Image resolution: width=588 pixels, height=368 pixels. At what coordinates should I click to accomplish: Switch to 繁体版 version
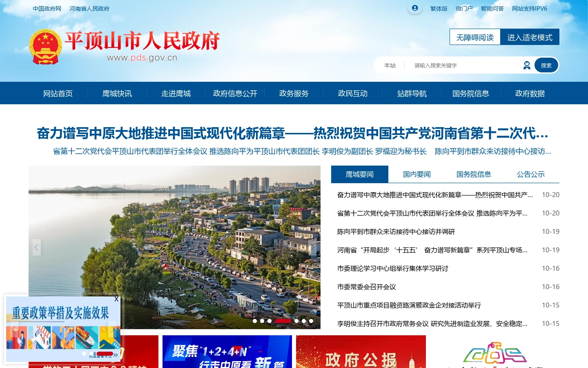coord(439,9)
